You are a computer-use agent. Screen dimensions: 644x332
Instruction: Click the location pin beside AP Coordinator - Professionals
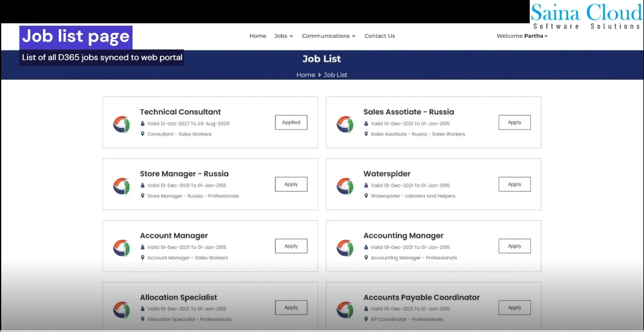366,319
